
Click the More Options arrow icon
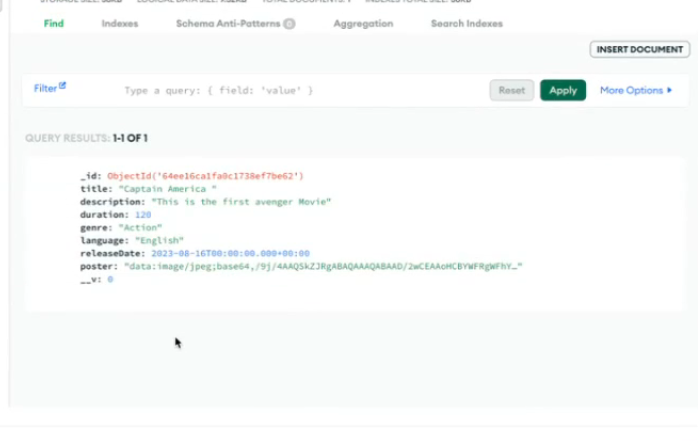point(669,90)
